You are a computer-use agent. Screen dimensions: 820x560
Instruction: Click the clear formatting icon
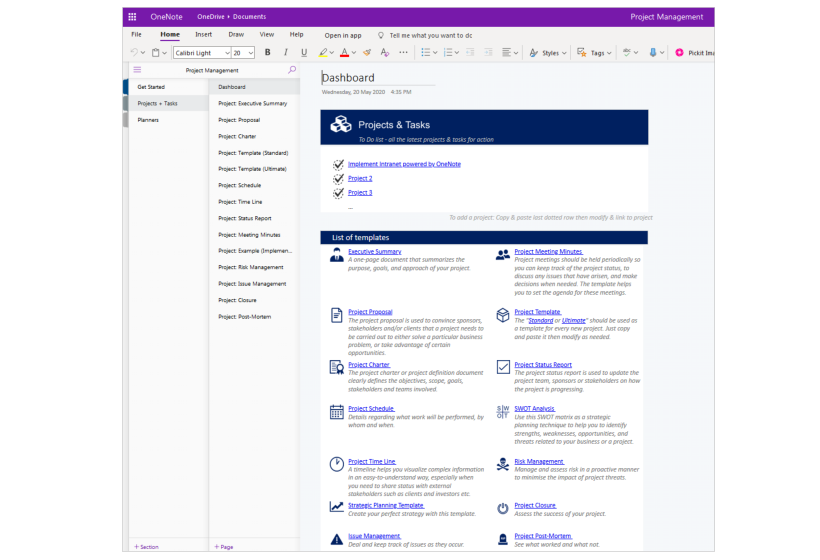click(385, 52)
